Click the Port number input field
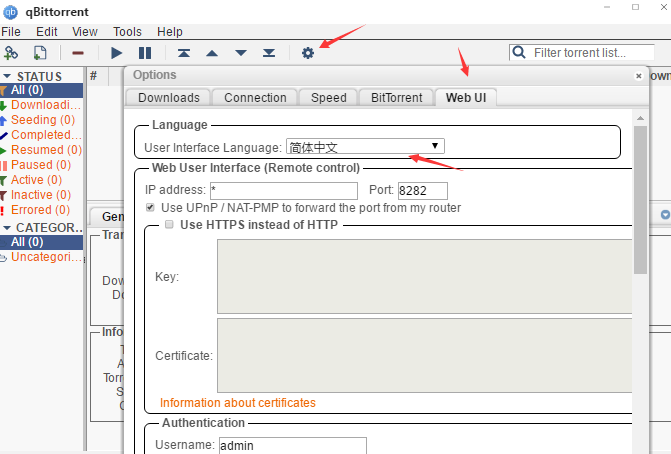 pos(422,190)
